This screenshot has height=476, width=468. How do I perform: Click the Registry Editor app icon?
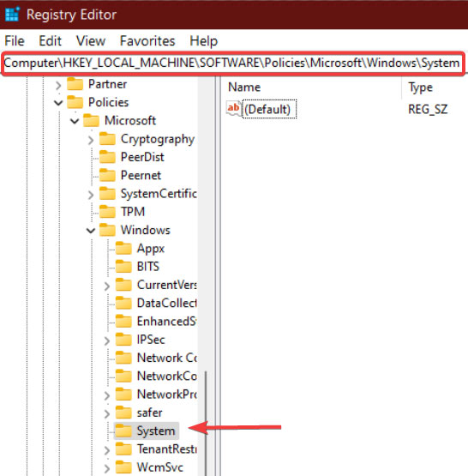(13, 14)
